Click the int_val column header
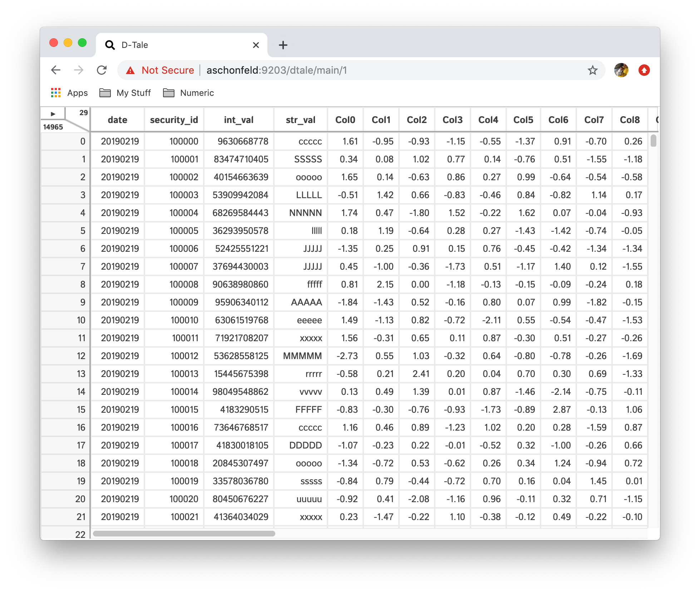This screenshot has height=593, width=700. (238, 120)
